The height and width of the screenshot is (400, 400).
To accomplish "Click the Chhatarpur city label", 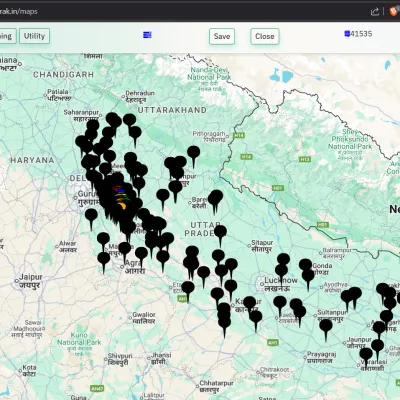I will point(217,387).
